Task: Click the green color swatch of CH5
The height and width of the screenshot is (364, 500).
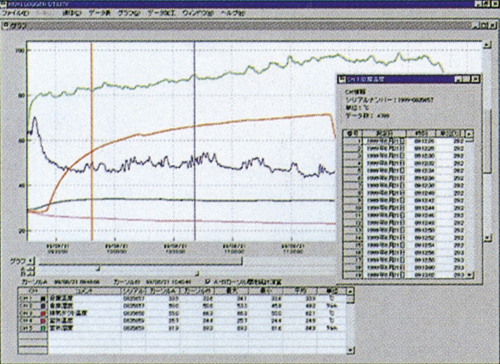Action: click(x=43, y=328)
